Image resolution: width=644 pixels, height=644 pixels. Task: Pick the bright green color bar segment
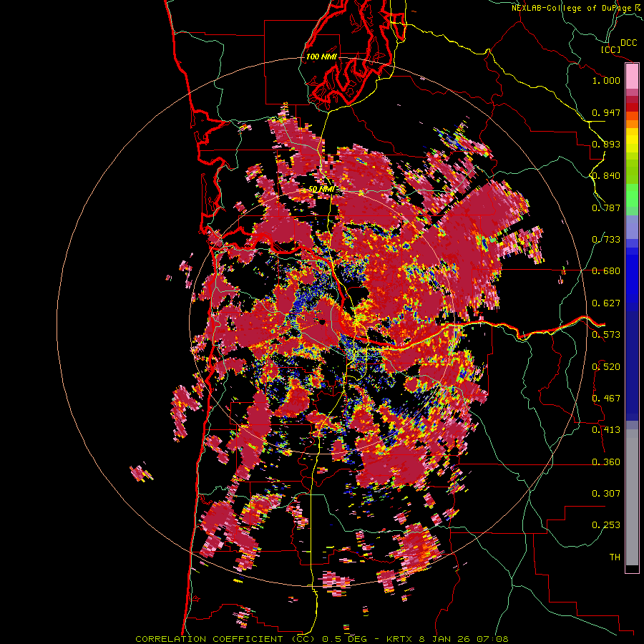click(632, 195)
